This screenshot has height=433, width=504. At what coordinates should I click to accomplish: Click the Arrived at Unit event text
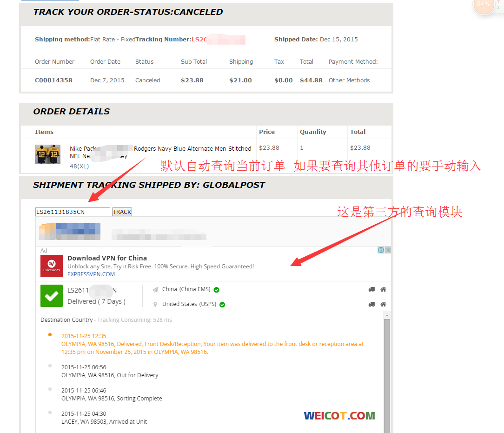tap(128, 421)
